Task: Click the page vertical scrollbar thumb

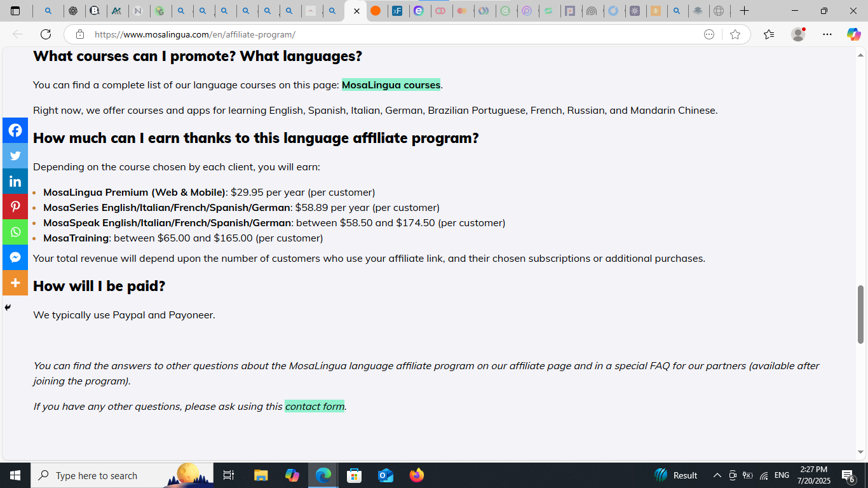Action: pos(861,315)
